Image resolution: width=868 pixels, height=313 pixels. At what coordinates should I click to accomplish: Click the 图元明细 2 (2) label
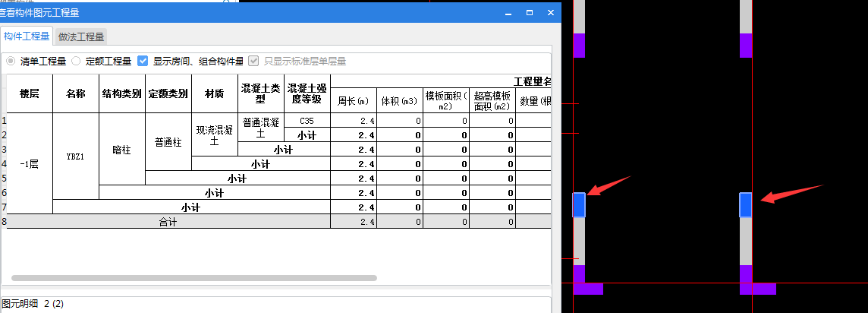pos(33,303)
